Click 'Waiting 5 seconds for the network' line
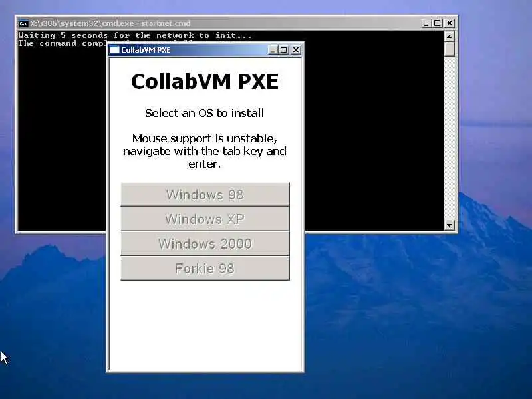The height and width of the screenshot is (399, 532). (135, 35)
